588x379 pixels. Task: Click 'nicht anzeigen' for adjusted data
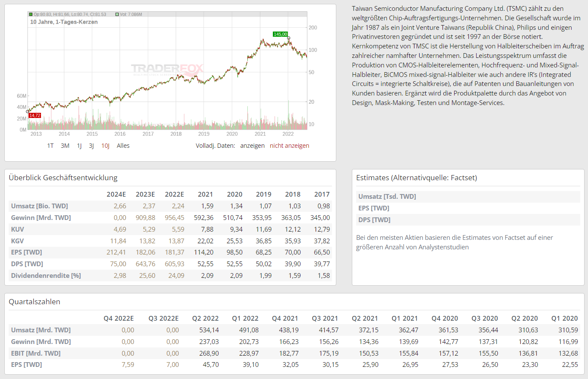click(290, 146)
